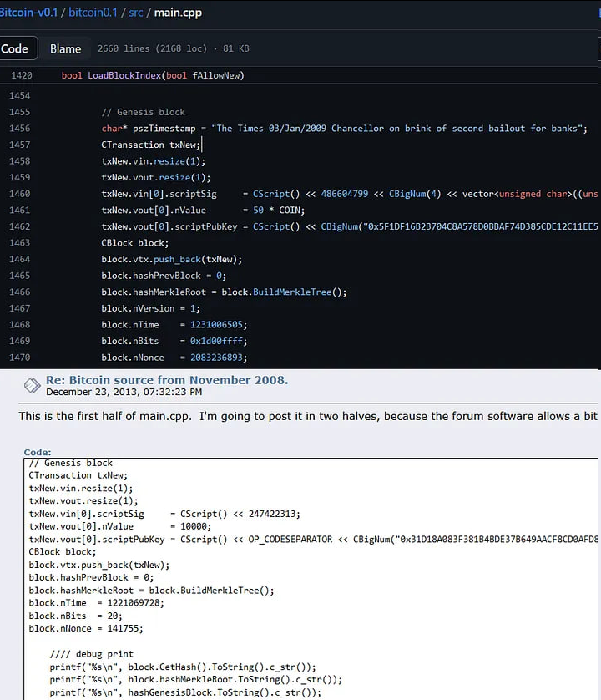Select line number 1459
601x700 pixels.
point(20,178)
